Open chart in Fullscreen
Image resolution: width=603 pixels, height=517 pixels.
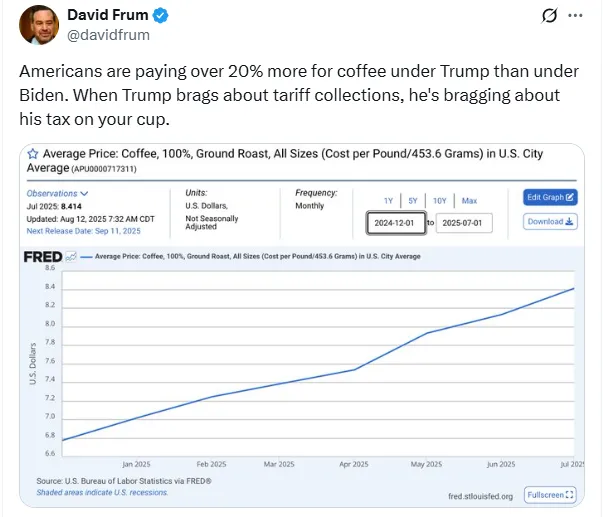click(551, 494)
